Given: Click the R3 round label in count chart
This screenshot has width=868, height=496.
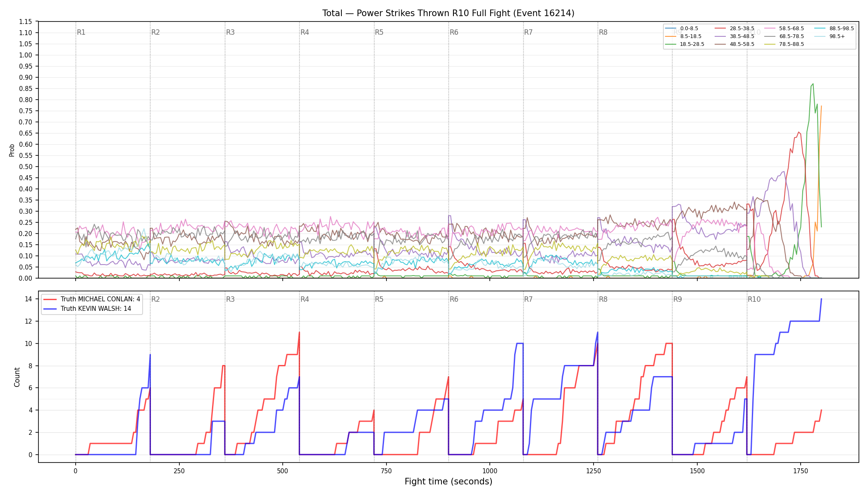Looking at the screenshot, I should click(x=230, y=299).
